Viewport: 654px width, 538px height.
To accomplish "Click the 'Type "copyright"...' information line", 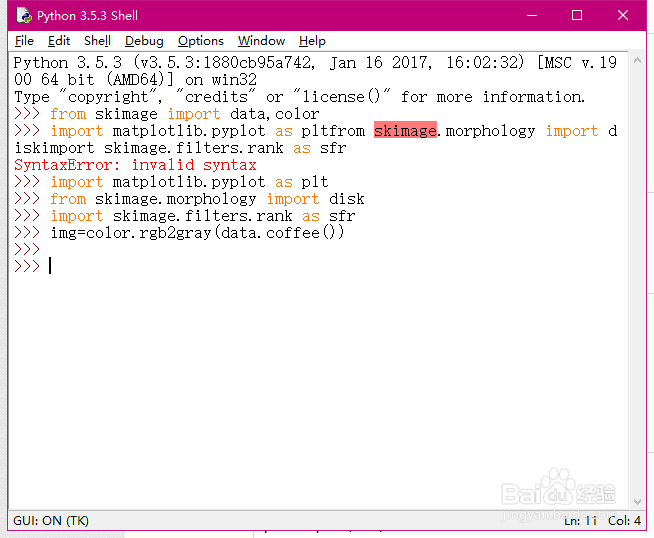I will click(x=299, y=97).
